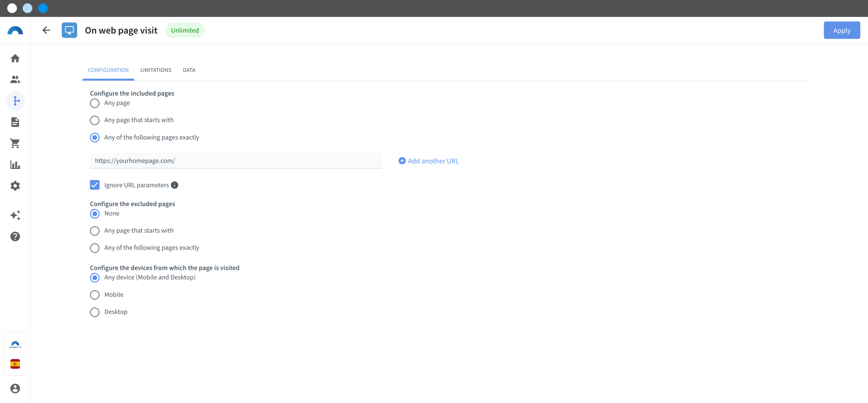Viewport: 868px width, 403px height.
Task: Open the bar chart analytics icon
Action: [15, 165]
